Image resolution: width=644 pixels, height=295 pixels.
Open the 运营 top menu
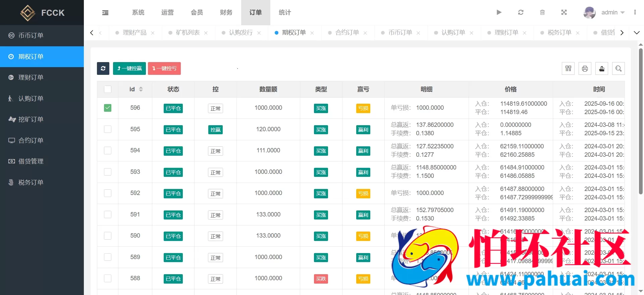(x=167, y=12)
